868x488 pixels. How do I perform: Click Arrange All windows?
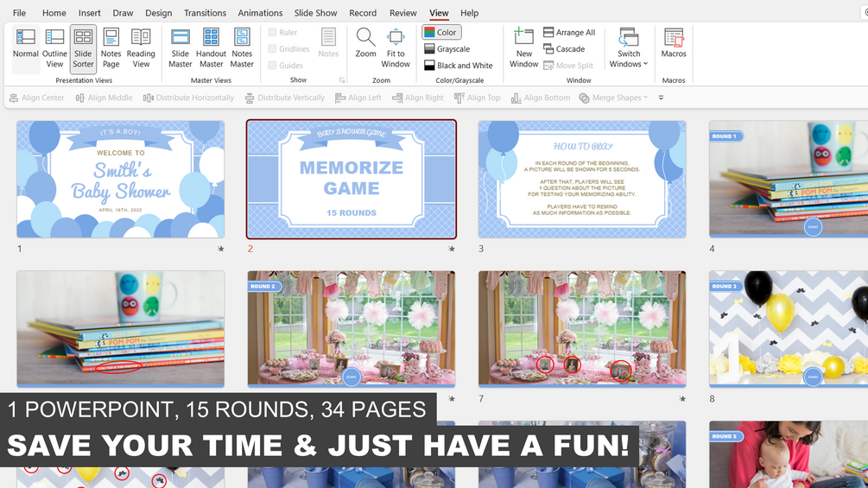(569, 32)
